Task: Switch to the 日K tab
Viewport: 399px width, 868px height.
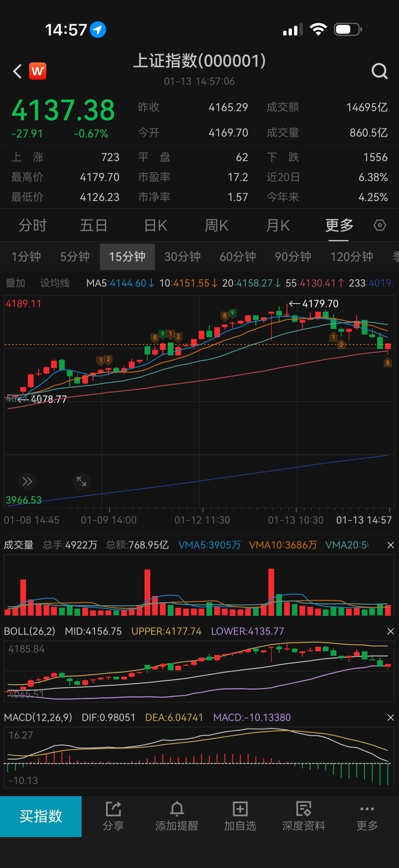Action: [155, 225]
